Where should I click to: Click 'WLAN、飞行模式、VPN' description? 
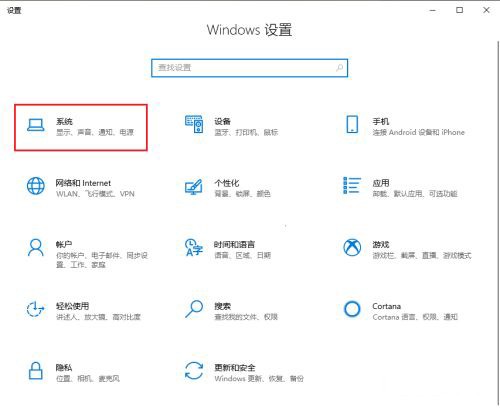95,194
